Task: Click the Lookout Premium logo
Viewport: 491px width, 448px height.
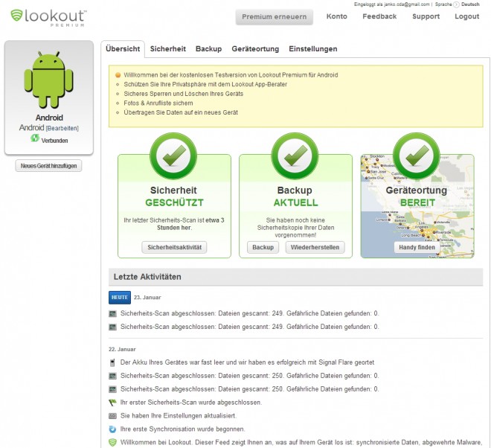Action: [49, 18]
